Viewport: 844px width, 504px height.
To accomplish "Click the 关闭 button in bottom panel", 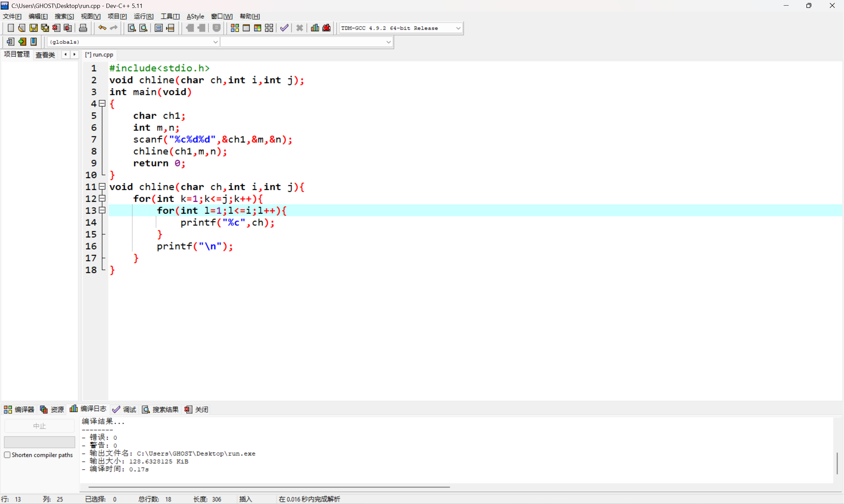I will (x=196, y=409).
